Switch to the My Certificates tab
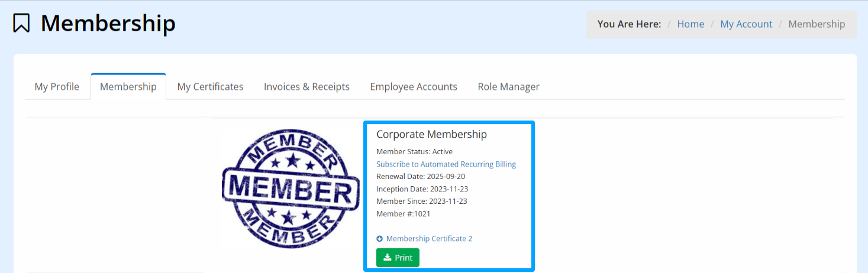The width and height of the screenshot is (868, 273). click(x=210, y=87)
